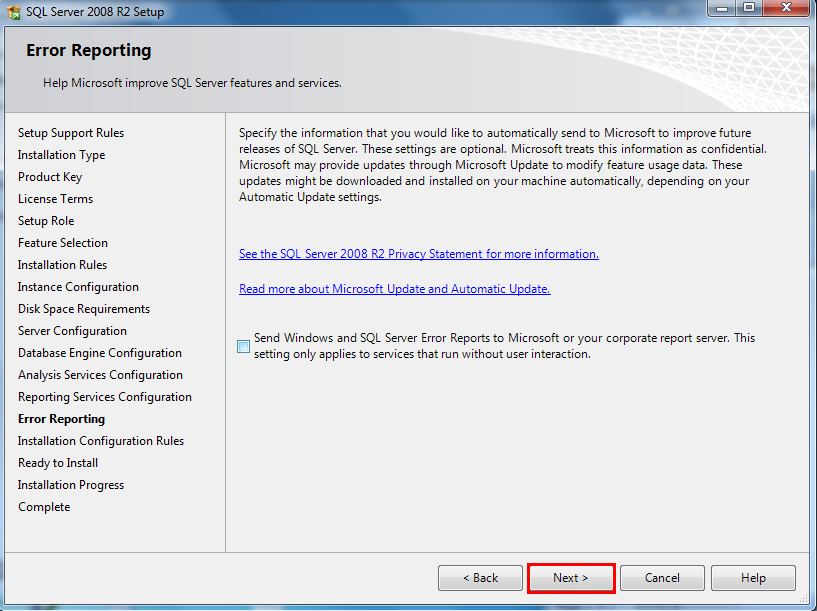Minimize the SQL Server Setup window
The image size is (817, 611).
pyautogui.click(x=722, y=8)
